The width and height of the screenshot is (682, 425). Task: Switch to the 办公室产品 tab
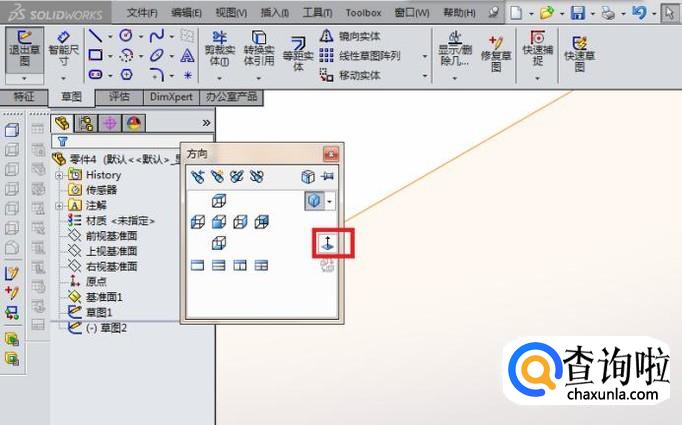click(231, 97)
